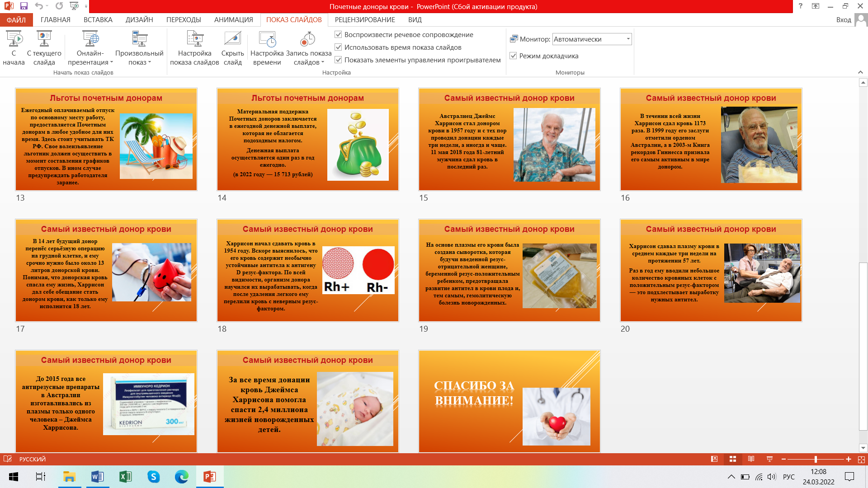Expand the Online presentation dropdown arrow
Screen dimensions: 868x488
[x=112, y=62]
